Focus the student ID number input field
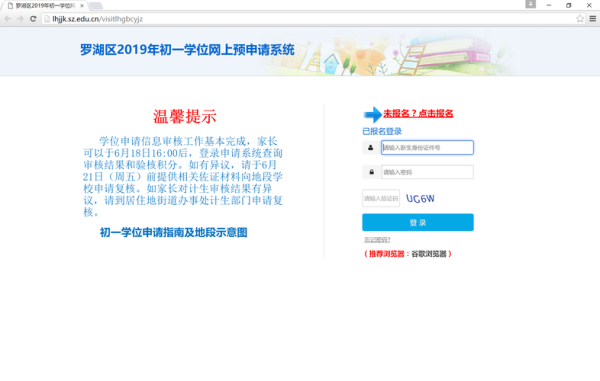Screen dimensions: 600x381 (427, 148)
